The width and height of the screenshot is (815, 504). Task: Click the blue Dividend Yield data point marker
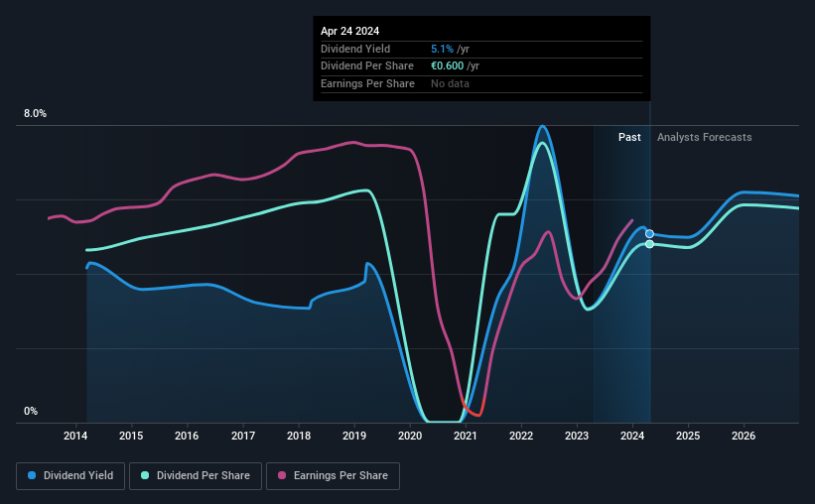pos(649,234)
